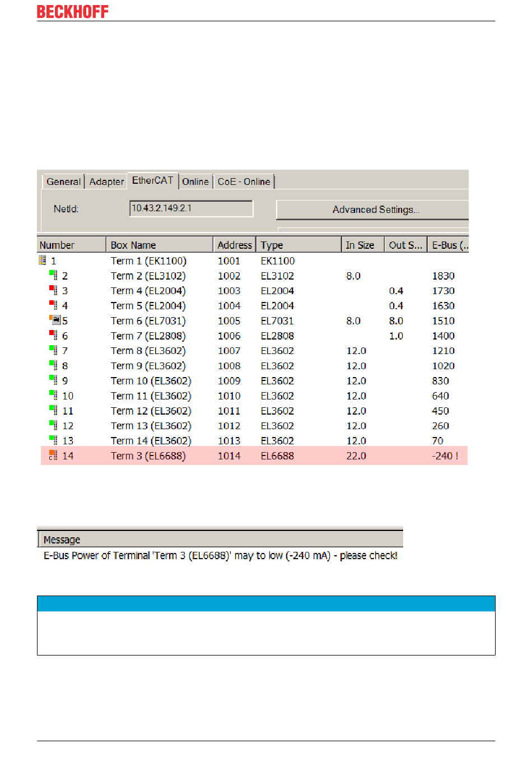Click the red terminal icon for Term 5 (EL2004)
The width and height of the screenshot is (532, 767).
[x=53, y=305]
